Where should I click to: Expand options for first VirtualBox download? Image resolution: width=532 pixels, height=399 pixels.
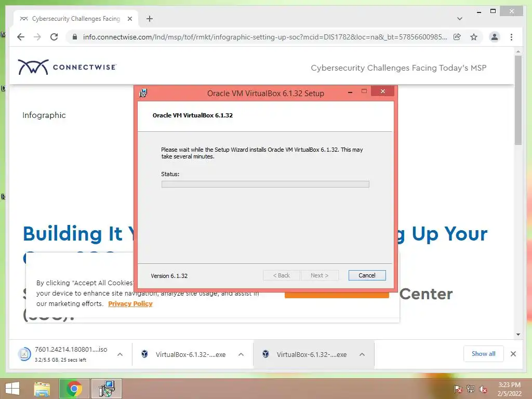tap(241, 354)
